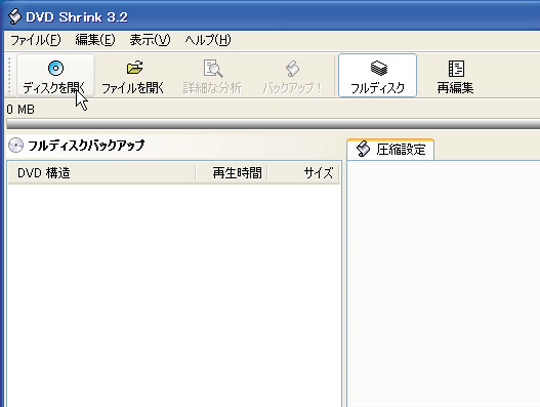Click the toolbar drag grip handle
The height and width of the screenshot is (407, 540).
point(10,76)
